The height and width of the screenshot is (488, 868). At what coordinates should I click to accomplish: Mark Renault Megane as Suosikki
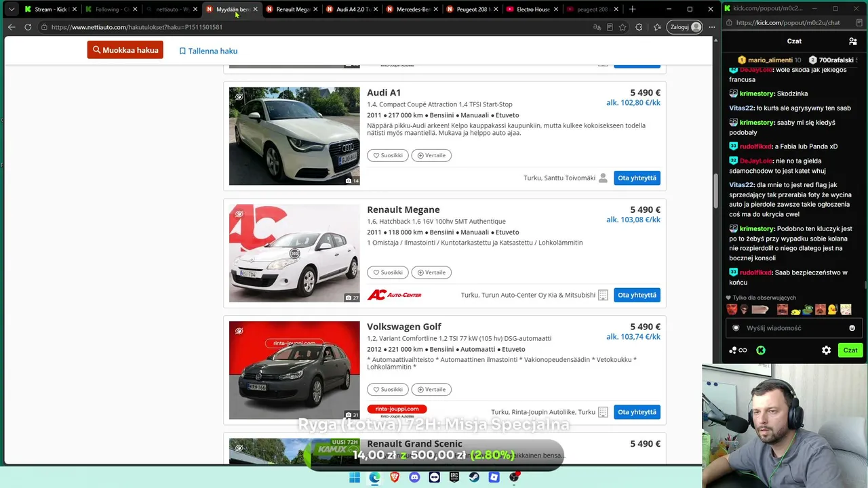point(388,272)
